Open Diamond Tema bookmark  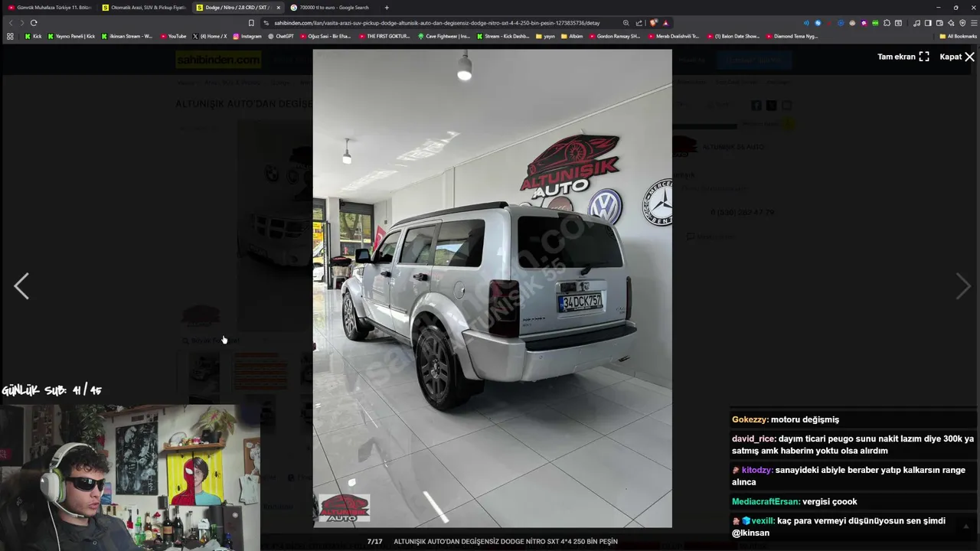pyautogui.click(x=792, y=36)
